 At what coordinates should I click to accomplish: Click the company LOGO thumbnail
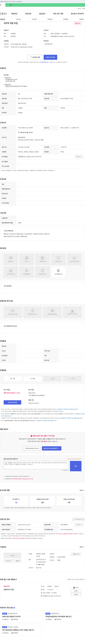pos(12,556)
